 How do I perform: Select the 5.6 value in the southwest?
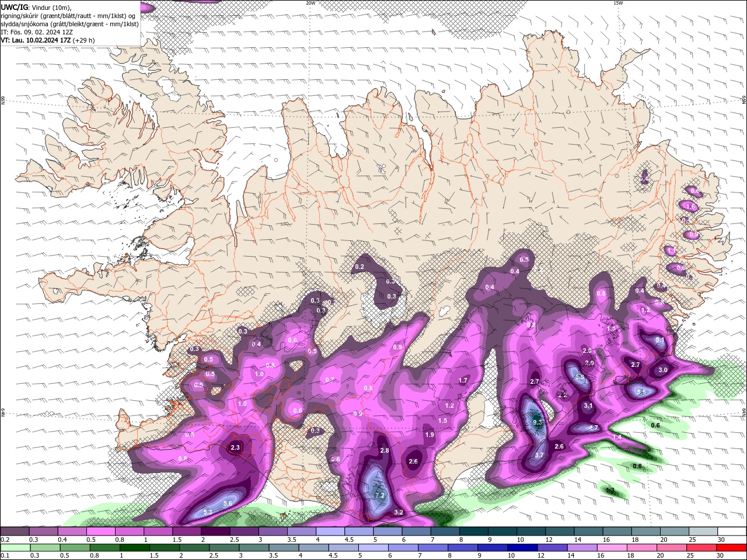tap(228, 503)
